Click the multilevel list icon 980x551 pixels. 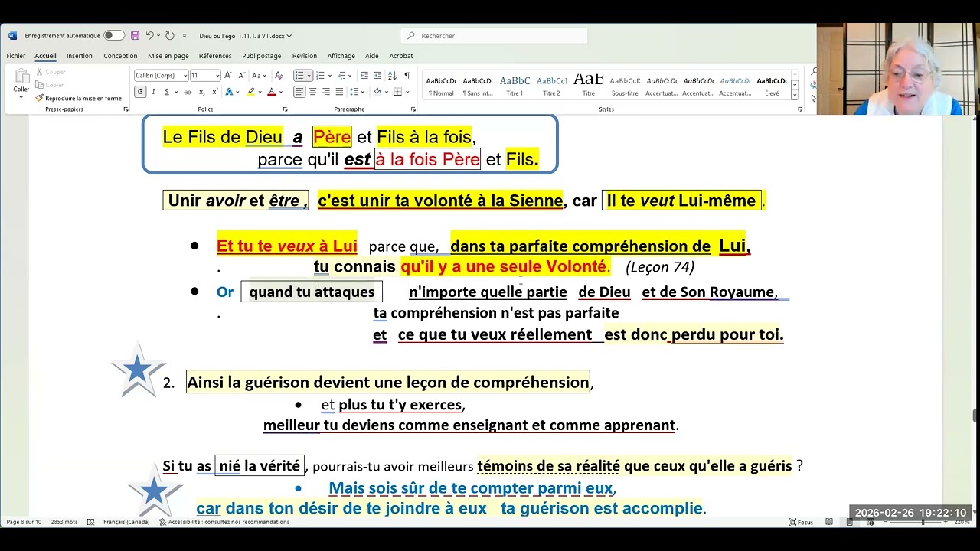(341, 75)
